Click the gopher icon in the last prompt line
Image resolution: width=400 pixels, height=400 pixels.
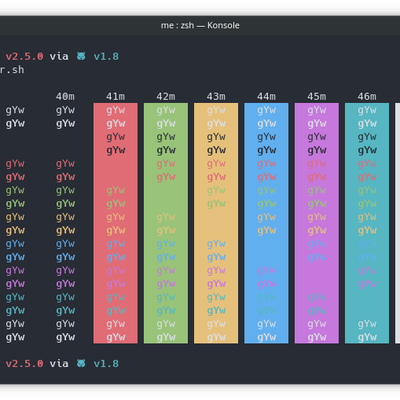(81, 363)
